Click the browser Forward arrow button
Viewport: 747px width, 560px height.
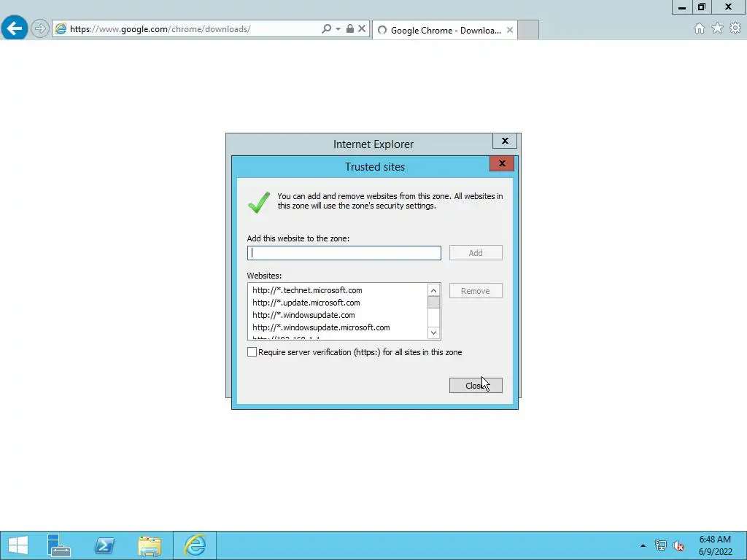(x=40, y=28)
